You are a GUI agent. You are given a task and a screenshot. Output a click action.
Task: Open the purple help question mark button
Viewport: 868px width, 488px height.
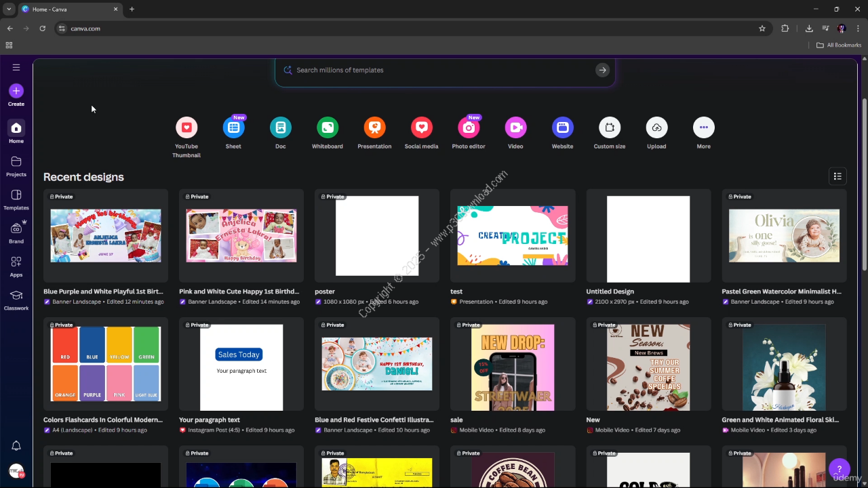point(839,468)
